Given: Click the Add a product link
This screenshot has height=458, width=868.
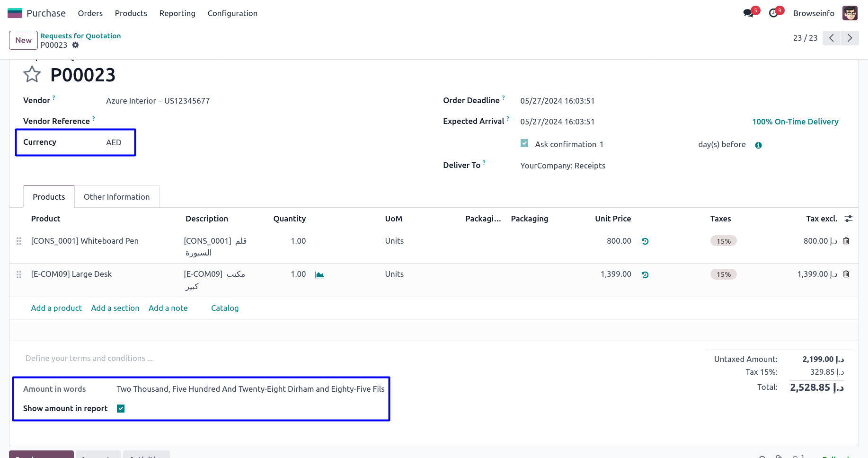Looking at the screenshot, I should [56, 308].
